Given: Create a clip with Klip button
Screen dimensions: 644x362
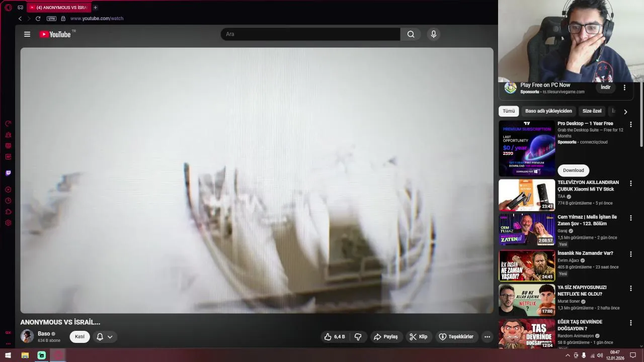Looking at the screenshot, I should pyautogui.click(x=418, y=337).
